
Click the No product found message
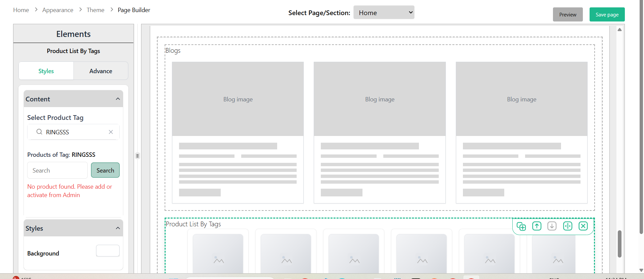pyautogui.click(x=70, y=191)
